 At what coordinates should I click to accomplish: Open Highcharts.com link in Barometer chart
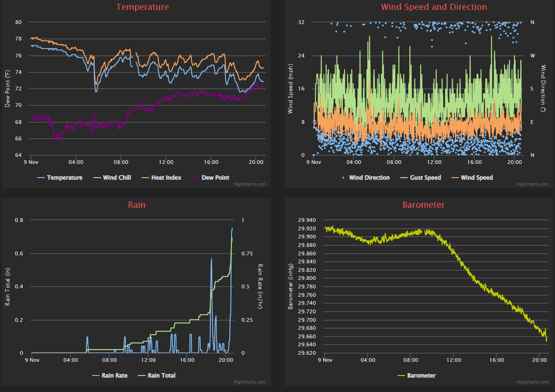(x=532, y=382)
